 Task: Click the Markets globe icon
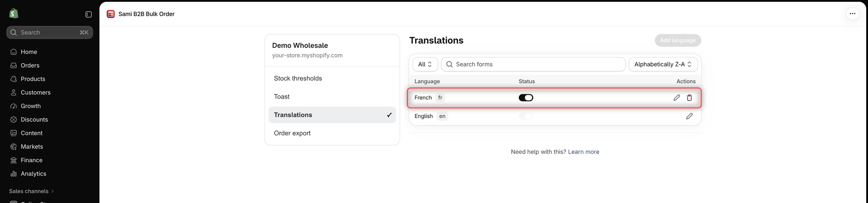[14, 147]
